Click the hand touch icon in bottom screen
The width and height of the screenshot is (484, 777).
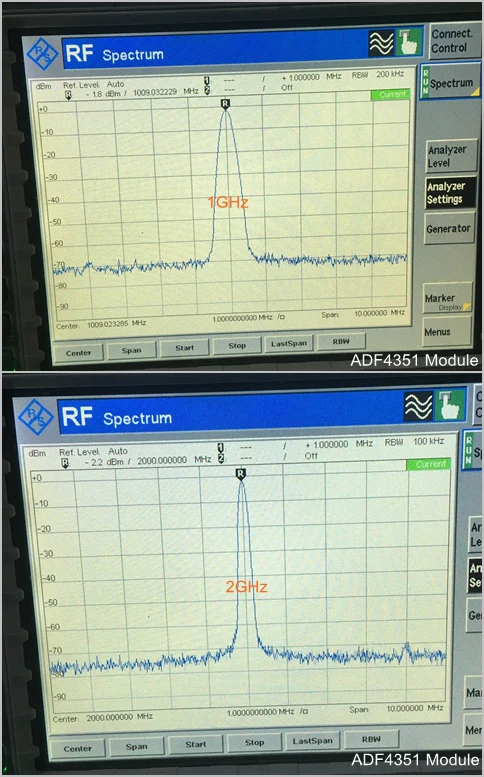coord(450,405)
